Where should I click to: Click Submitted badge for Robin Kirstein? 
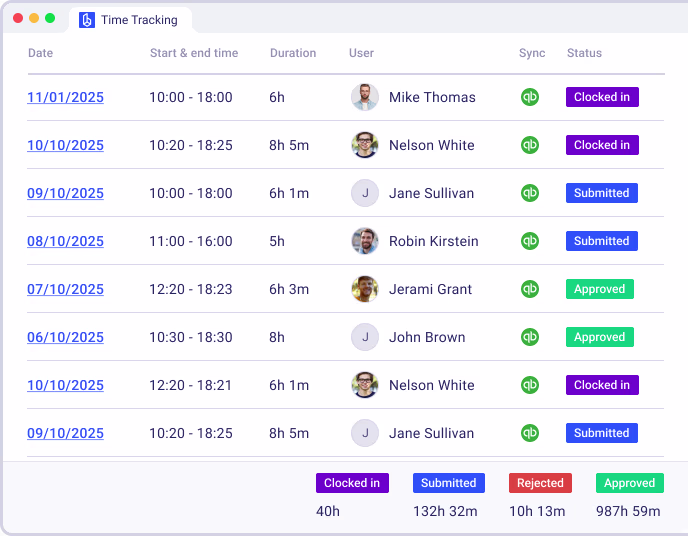coord(602,241)
